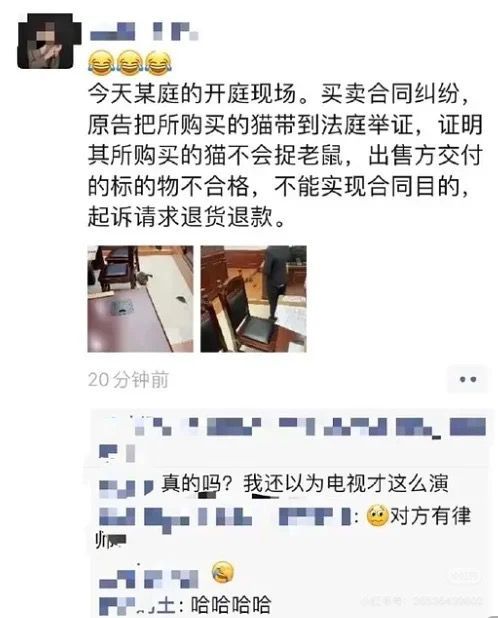Open the two-dot comment and like menu

pos(468,380)
